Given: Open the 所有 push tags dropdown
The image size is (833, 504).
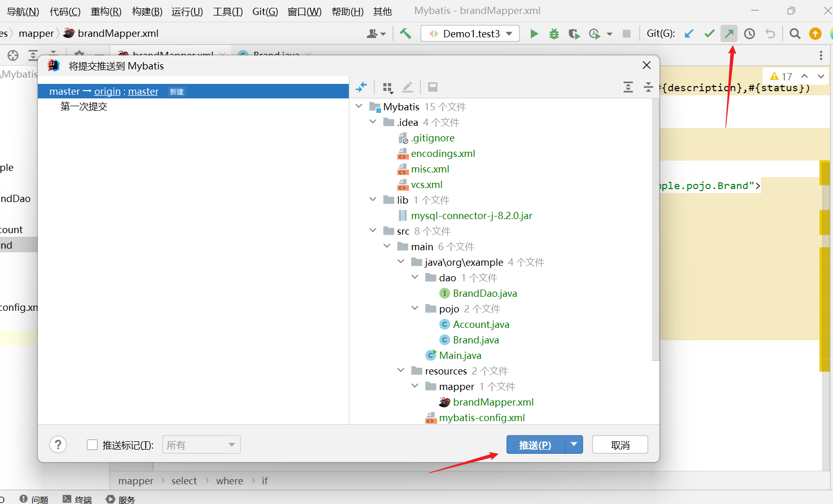Looking at the screenshot, I should click(201, 445).
